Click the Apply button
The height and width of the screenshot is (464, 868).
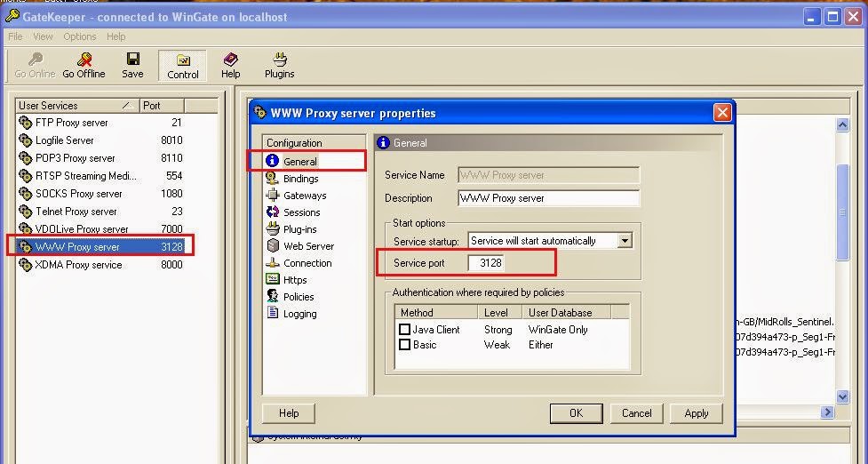(696, 413)
